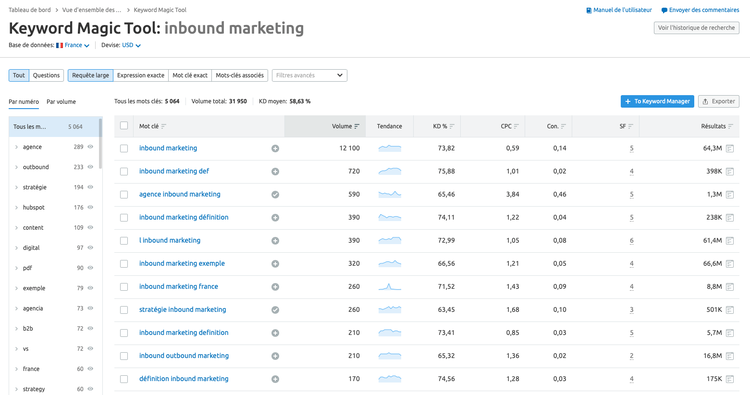Open SERP results icon for 175K row

[730, 379]
